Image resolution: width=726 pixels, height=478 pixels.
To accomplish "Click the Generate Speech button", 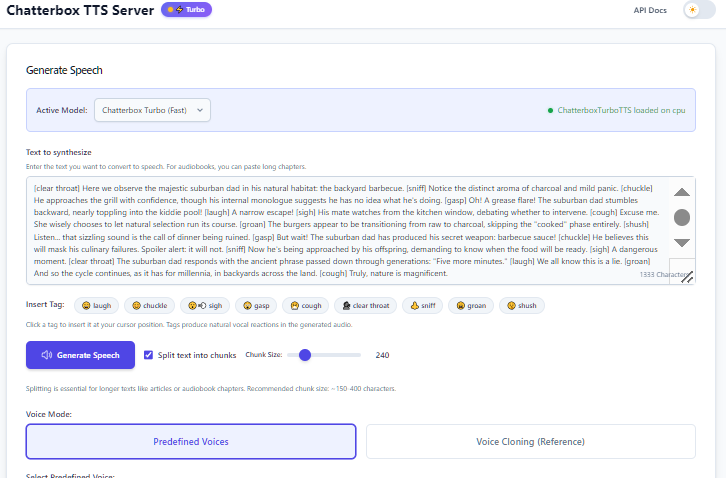I will coord(80,355).
